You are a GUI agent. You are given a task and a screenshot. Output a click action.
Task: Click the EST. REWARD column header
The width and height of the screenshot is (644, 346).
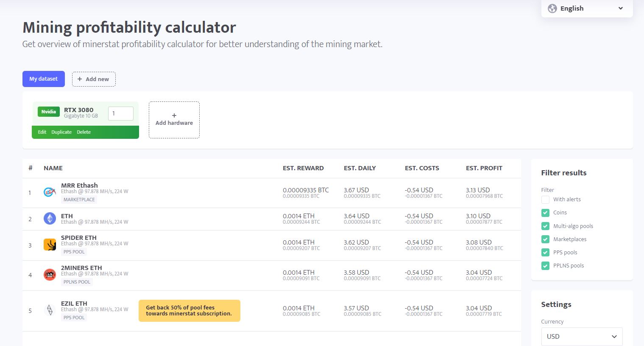303,168
